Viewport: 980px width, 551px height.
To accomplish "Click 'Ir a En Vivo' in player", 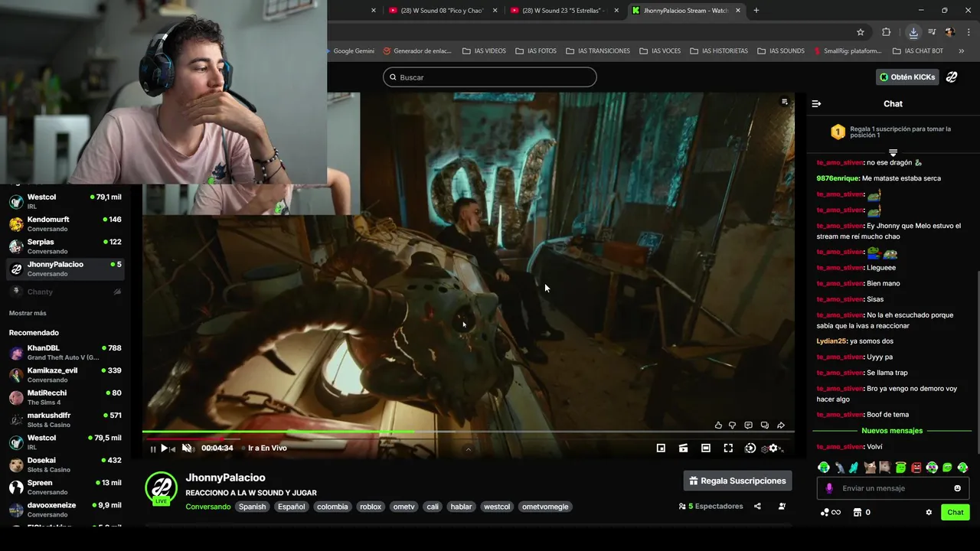I will click(x=267, y=448).
